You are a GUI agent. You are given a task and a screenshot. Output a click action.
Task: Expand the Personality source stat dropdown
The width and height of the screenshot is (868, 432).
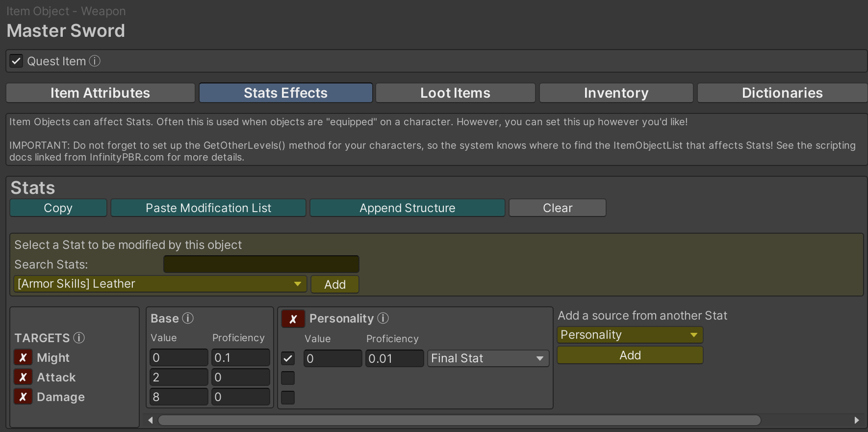pyautogui.click(x=630, y=335)
